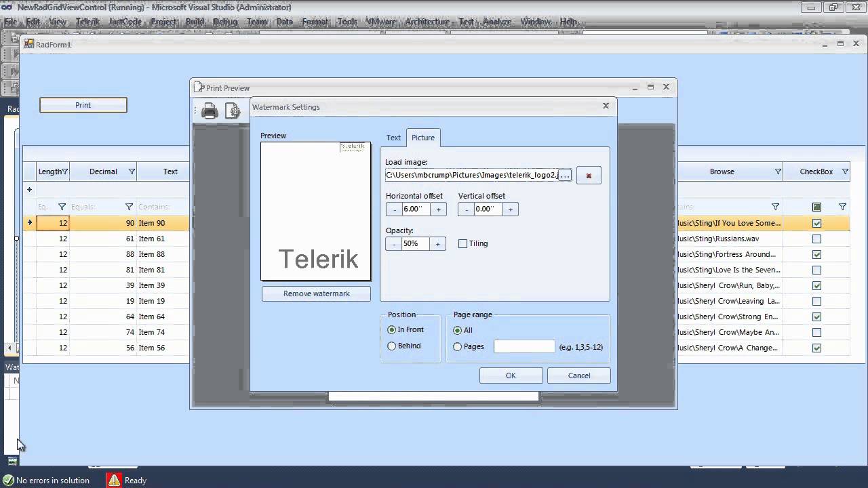Uncheck the box for the Fortress Around row
This screenshot has width=868, height=488.
pos(816,254)
